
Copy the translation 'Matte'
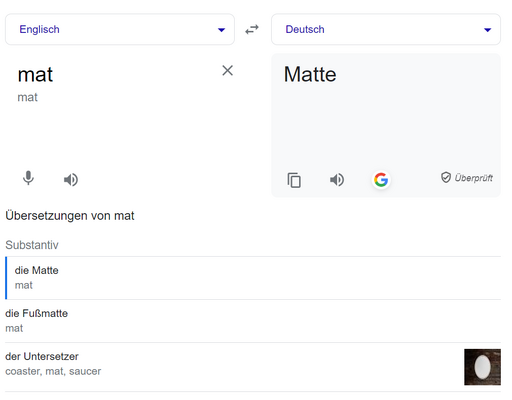pyautogui.click(x=294, y=180)
